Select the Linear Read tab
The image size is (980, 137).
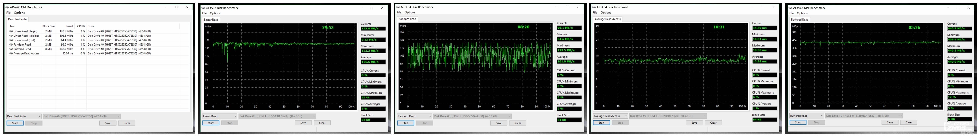pos(211,19)
